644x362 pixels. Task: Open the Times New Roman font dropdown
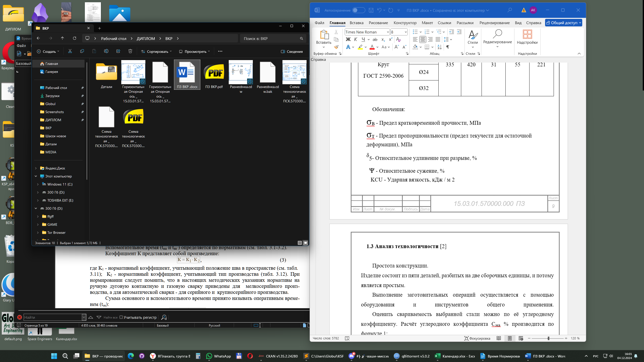[x=388, y=32]
